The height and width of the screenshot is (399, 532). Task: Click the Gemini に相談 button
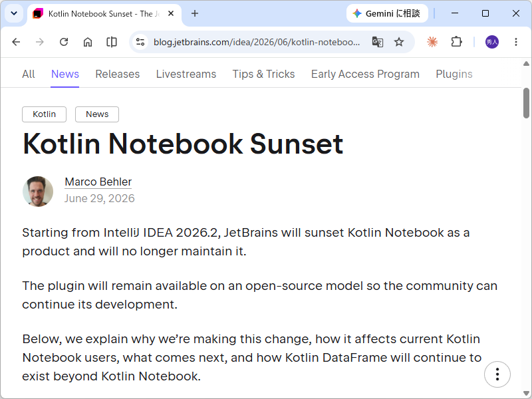tap(387, 13)
